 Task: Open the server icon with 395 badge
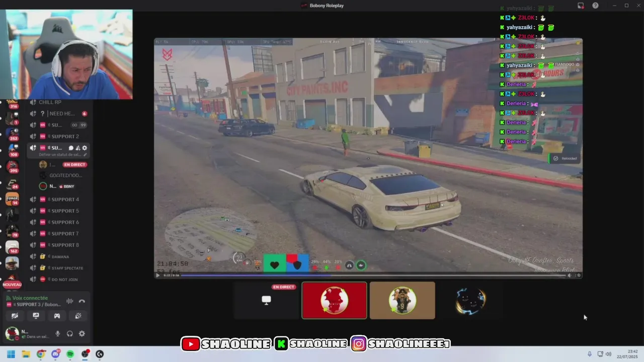(12, 166)
